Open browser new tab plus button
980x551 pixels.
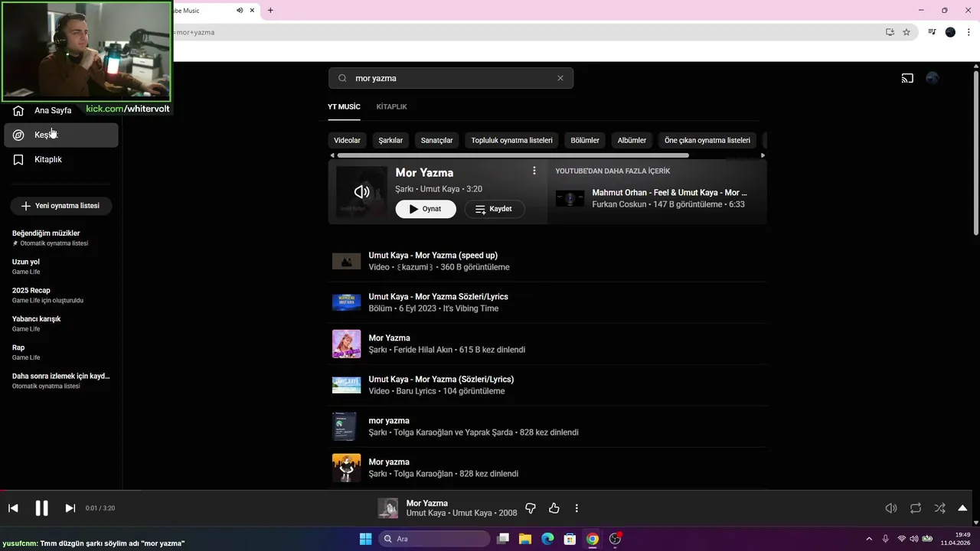click(270, 10)
